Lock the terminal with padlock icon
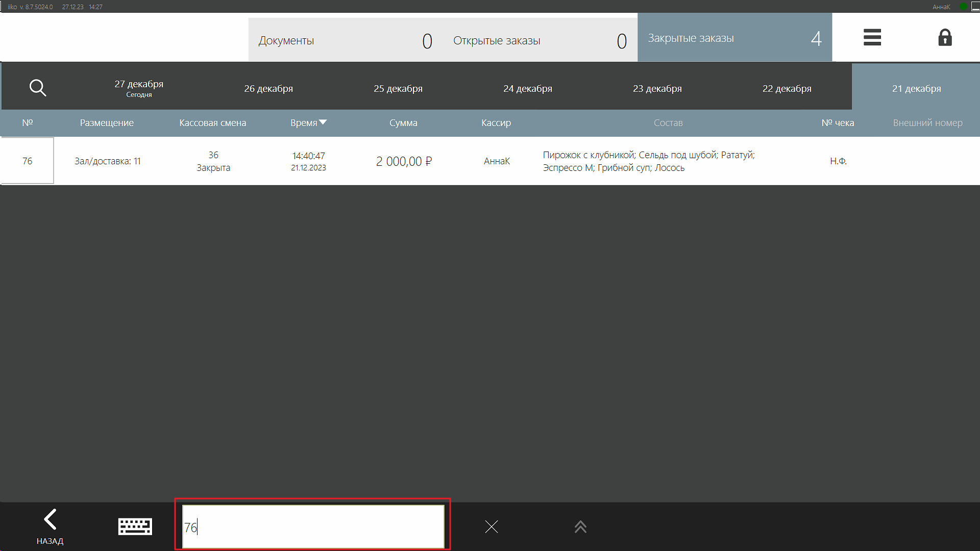 pos(945,37)
